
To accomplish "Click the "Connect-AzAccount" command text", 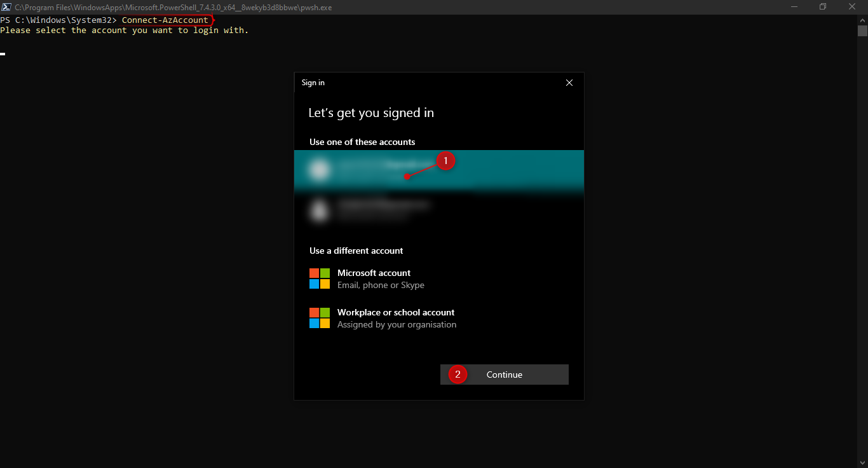I will pyautogui.click(x=165, y=20).
